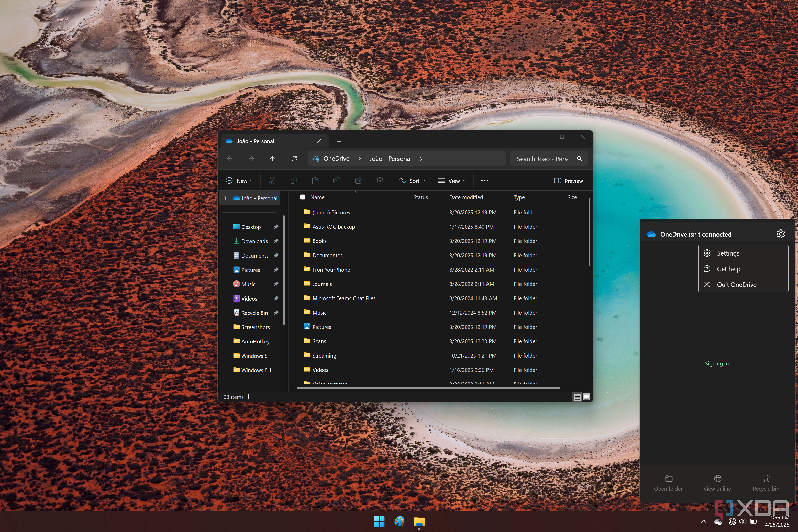
Task: Select Get help in OneDrive menu
Action: [743, 269]
